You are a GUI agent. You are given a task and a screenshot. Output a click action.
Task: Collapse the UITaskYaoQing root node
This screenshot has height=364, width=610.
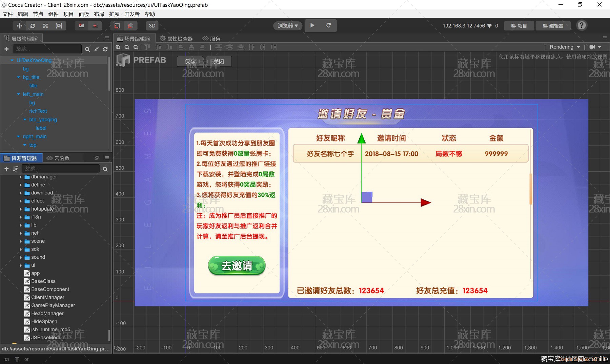[x=12, y=60]
